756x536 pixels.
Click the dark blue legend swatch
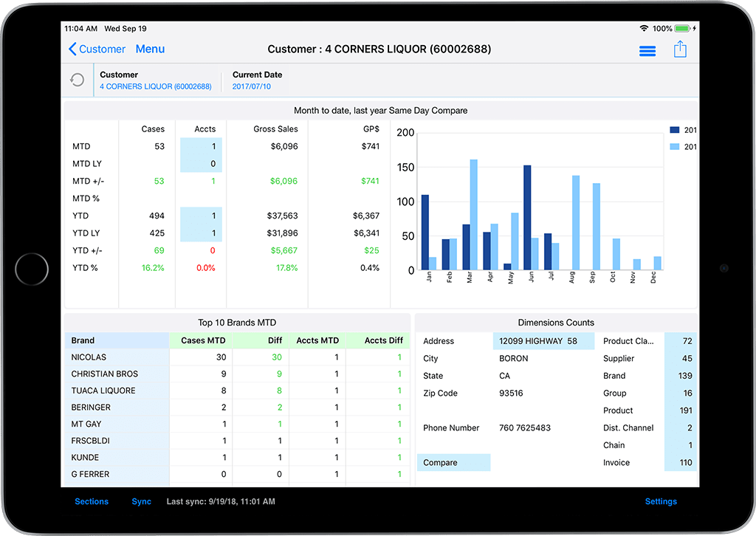click(674, 130)
